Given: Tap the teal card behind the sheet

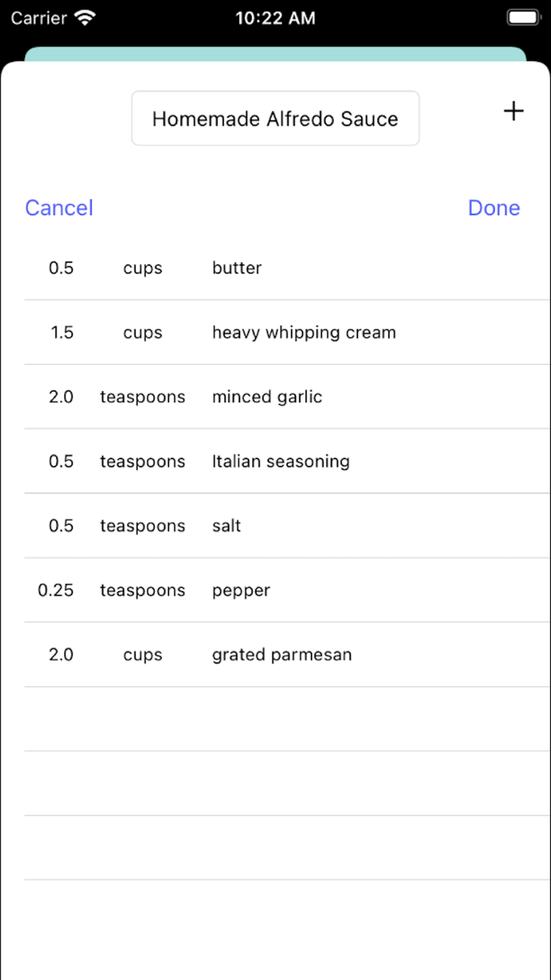Looking at the screenshot, I should click(x=275, y=54).
